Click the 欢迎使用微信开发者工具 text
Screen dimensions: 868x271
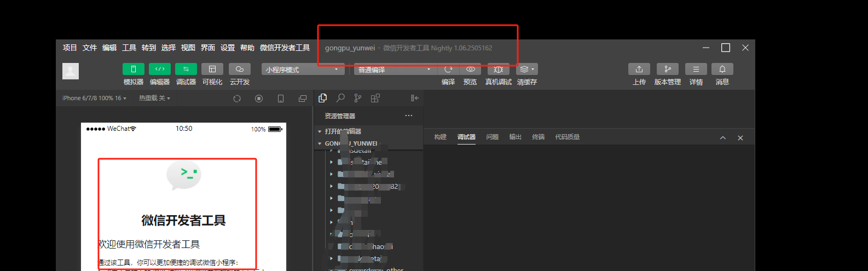coord(149,244)
